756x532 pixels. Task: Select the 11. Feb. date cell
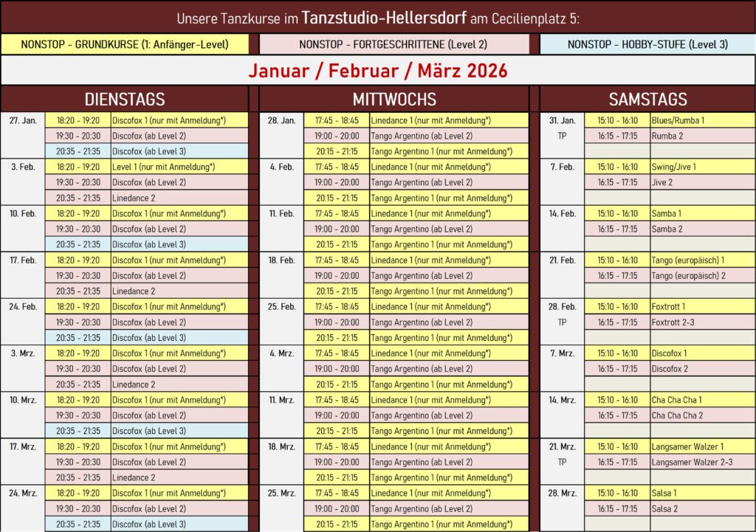click(x=282, y=213)
